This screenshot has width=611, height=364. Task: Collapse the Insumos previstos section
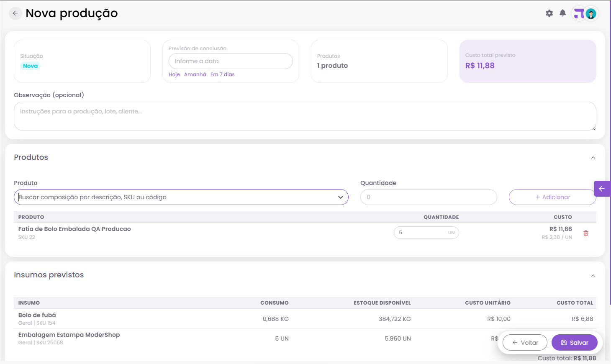coord(593,276)
